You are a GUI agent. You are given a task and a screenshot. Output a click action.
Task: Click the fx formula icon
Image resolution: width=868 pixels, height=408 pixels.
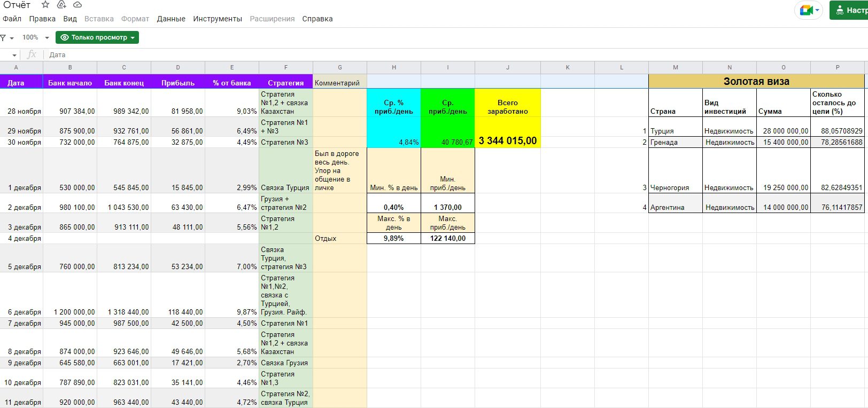point(32,54)
